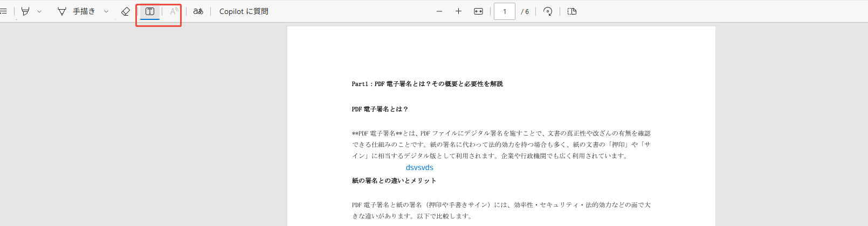This screenshot has width=868, height=226.
Task: Click the line beginning **PDF 電子署名**とは
Action: [501, 133]
